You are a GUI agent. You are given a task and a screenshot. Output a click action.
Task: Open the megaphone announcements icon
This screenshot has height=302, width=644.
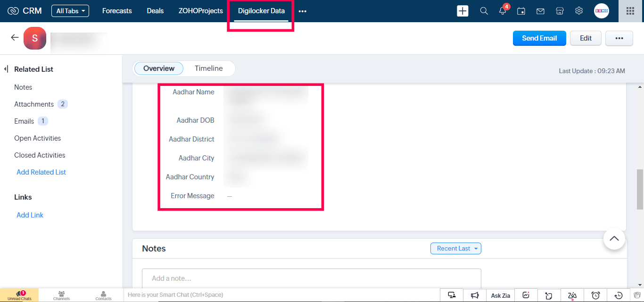pyautogui.click(x=475, y=295)
